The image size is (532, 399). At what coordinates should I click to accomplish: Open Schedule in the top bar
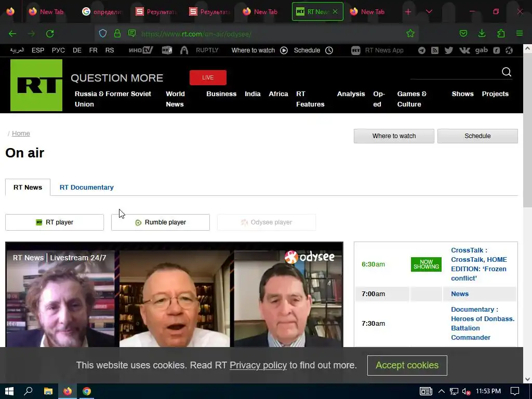313,50
